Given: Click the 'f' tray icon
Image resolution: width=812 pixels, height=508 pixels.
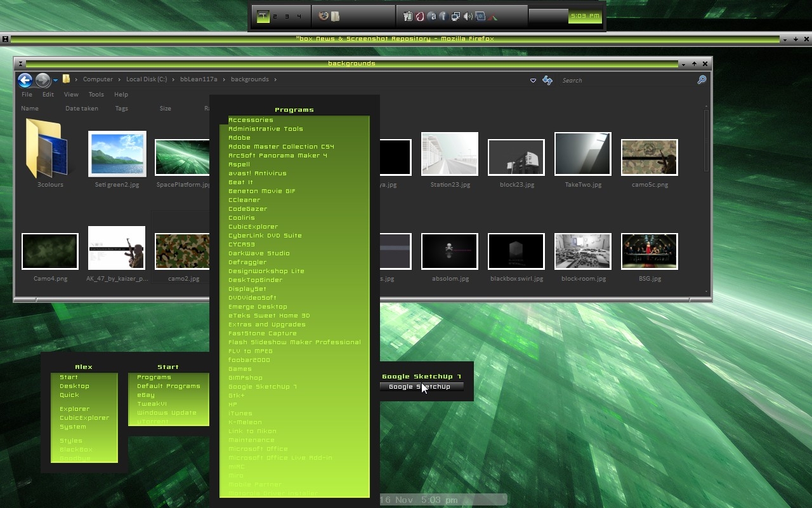Looking at the screenshot, I should (443, 17).
